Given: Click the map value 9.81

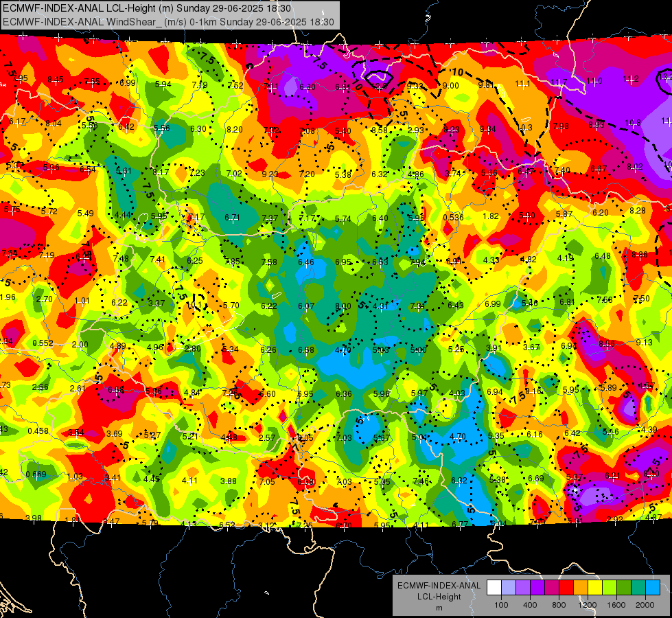Looking at the screenshot, I should tap(486, 84).
